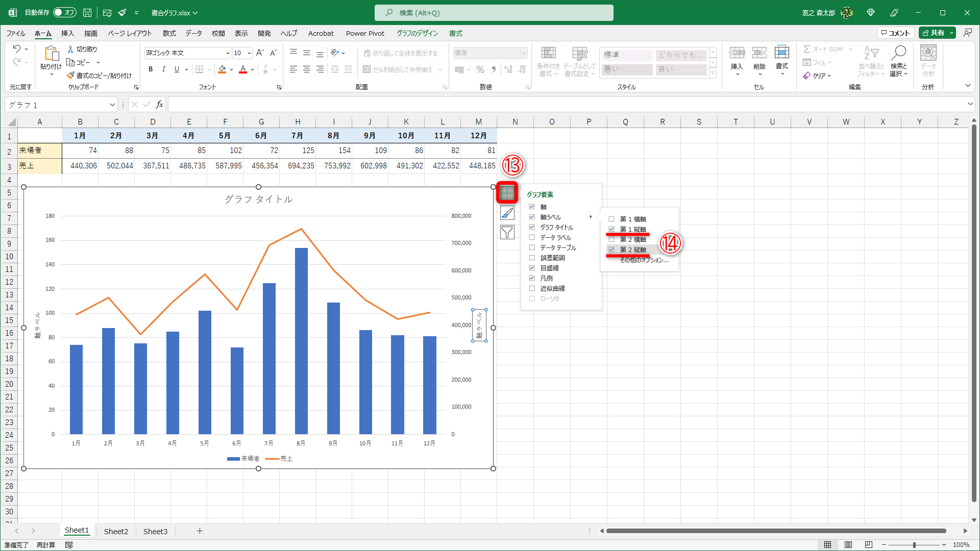Open the Chart Styles brush button
This screenshot has height=551, width=980.
(507, 213)
